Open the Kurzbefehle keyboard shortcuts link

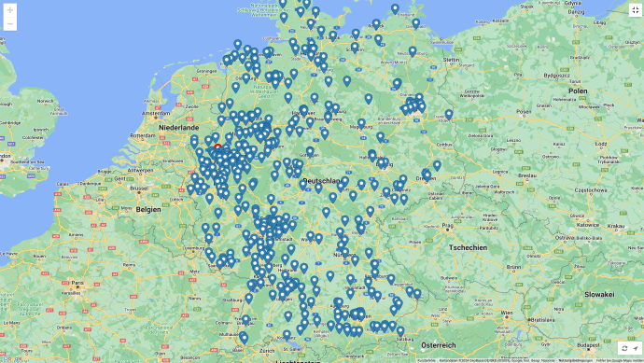pyautogui.click(x=427, y=360)
